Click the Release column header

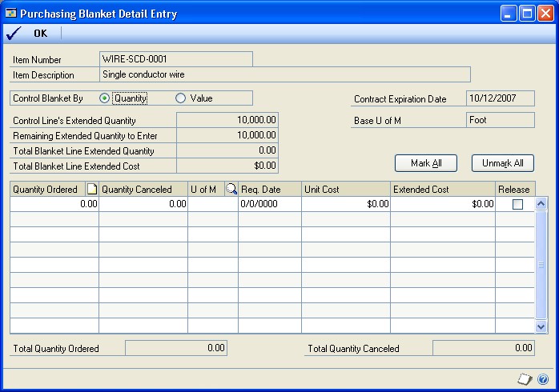[515, 189]
